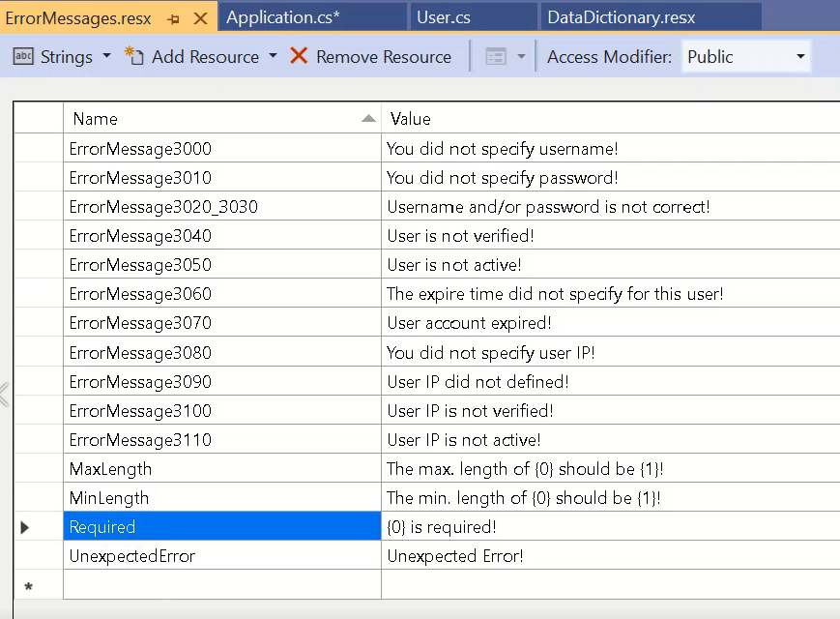
Task: Click the Add Resource button label
Action: click(x=205, y=57)
